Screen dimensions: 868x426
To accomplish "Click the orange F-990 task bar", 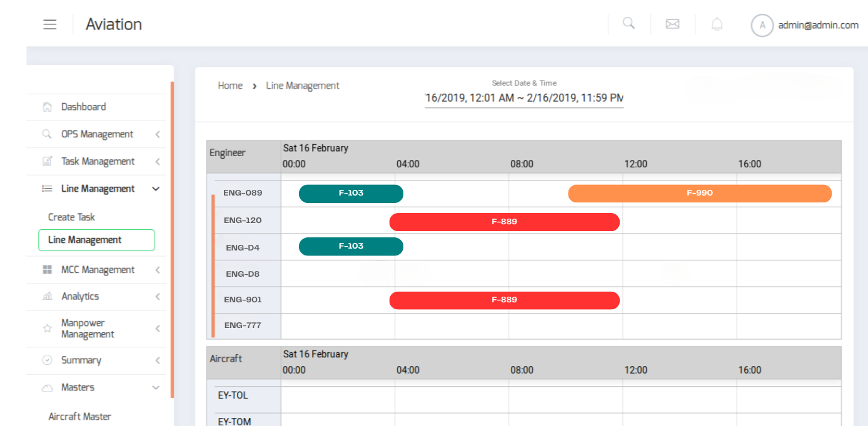I will coord(699,193).
